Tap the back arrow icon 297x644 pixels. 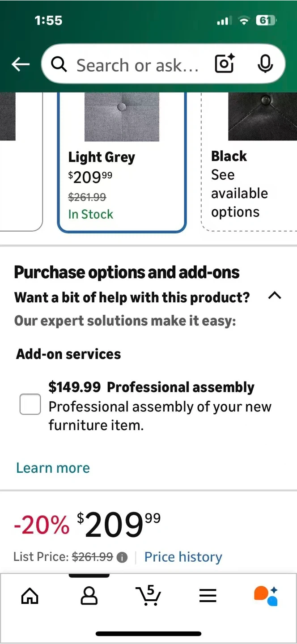(20, 65)
